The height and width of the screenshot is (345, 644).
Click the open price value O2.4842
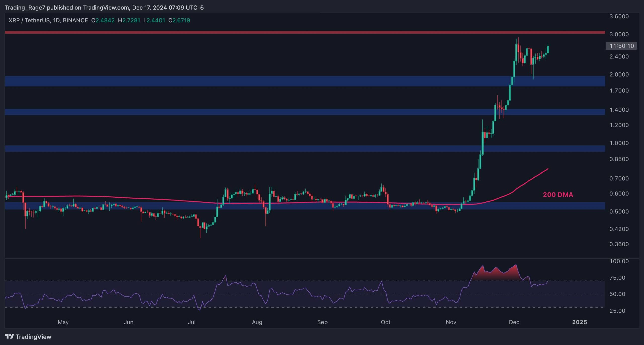pos(103,20)
